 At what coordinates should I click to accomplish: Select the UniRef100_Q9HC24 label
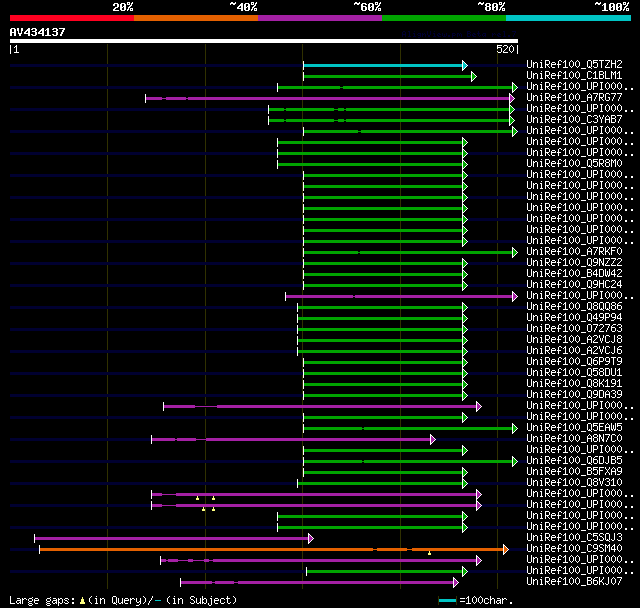click(x=574, y=285)
